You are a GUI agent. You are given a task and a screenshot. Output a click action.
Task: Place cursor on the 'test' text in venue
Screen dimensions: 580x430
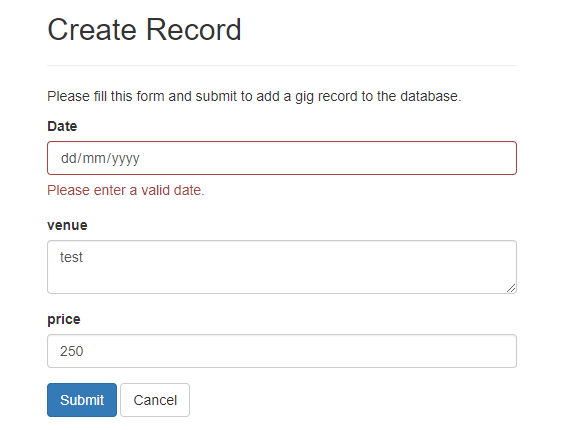coord(71,257)
